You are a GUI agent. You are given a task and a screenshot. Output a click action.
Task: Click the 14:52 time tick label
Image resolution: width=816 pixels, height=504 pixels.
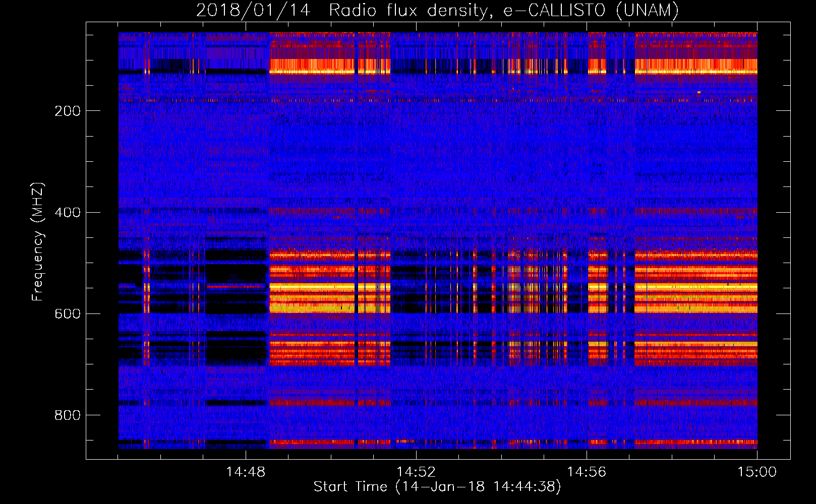pyautogui.click(x=416, y=472)
